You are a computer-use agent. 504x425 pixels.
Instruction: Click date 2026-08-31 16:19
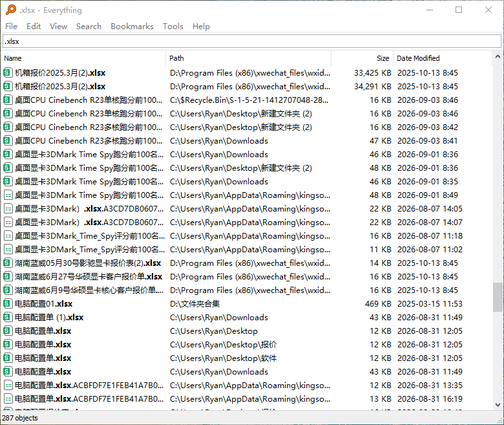pyautogui.click(x=430, y=399)
